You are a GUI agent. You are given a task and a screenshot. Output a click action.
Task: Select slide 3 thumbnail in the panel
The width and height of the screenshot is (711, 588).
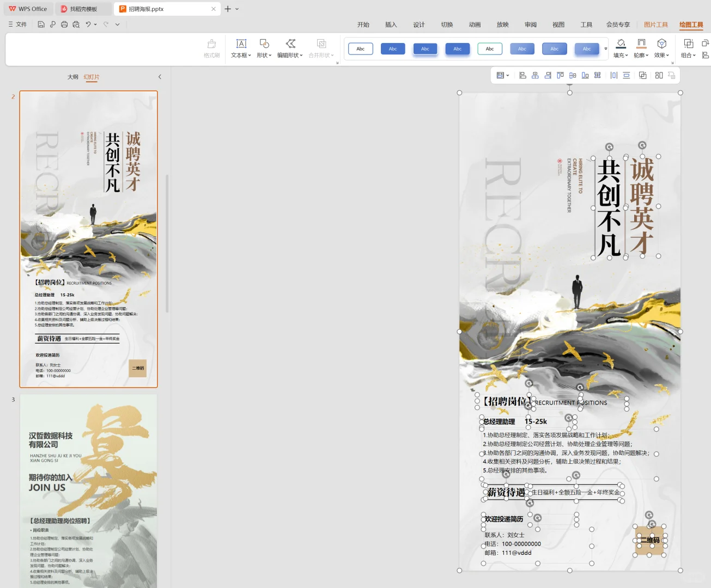pos(88,491)
